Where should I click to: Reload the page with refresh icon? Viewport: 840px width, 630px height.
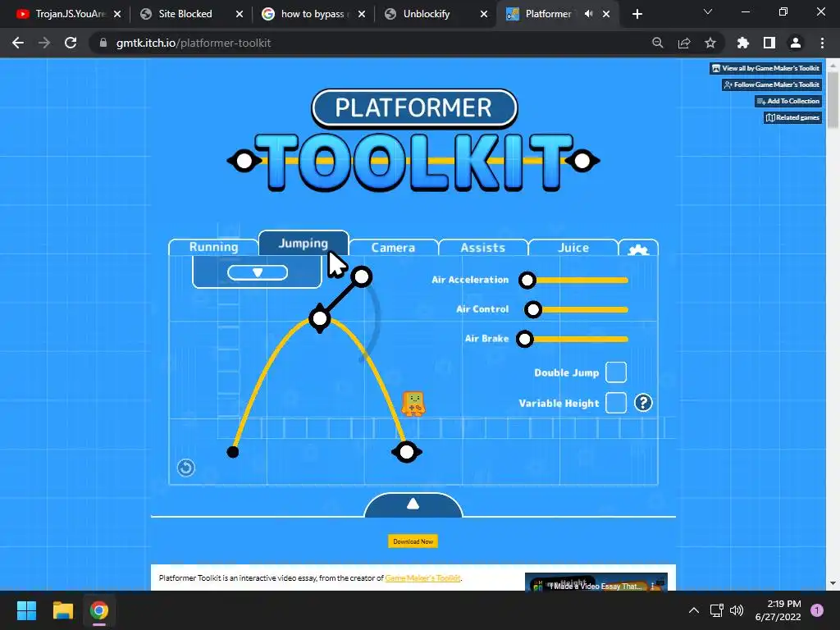71,43
